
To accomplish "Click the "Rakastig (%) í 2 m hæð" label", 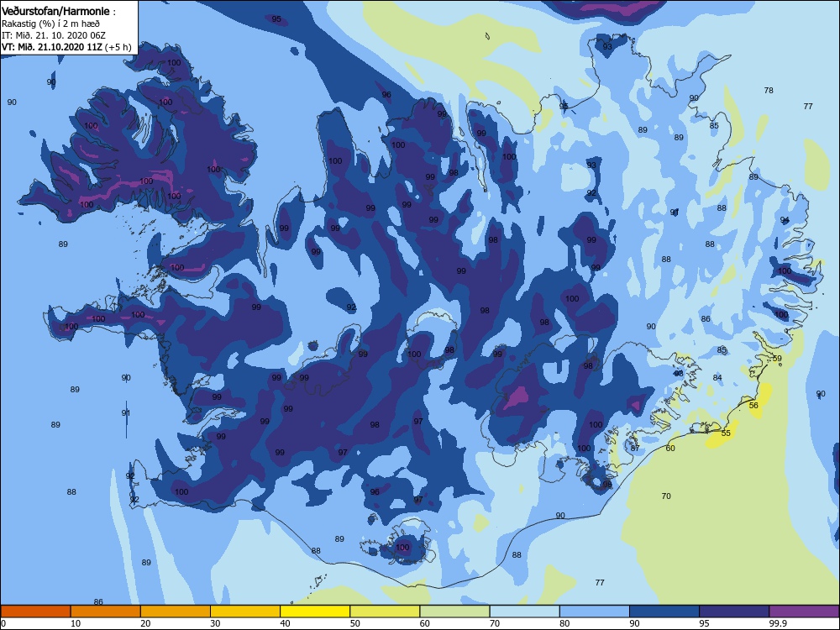I will pos(51,24).
